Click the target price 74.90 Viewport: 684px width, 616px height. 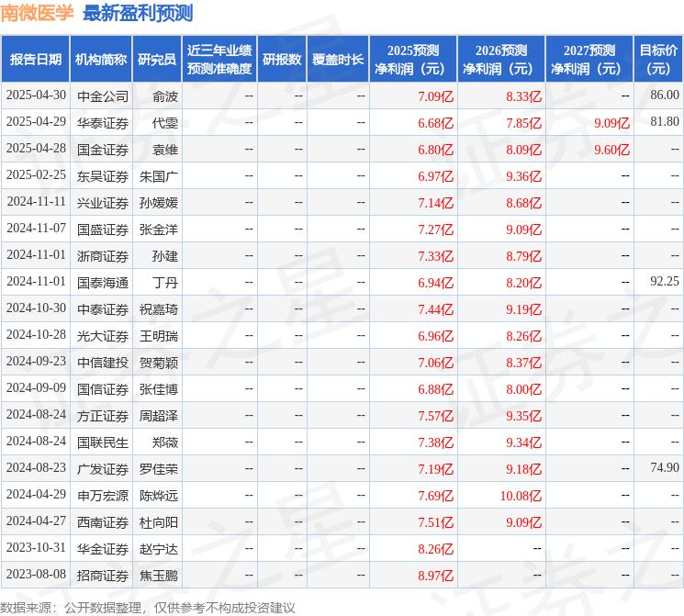[665, 467]
